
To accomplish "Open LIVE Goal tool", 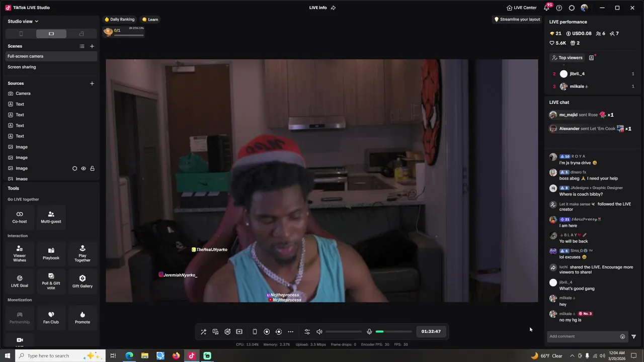I will [x=20, y=282].
